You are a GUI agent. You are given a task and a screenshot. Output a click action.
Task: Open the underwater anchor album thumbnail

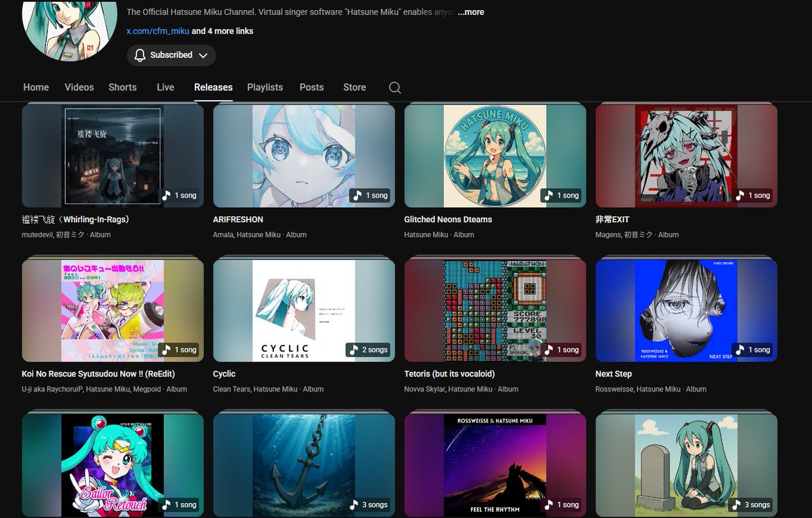304,465
